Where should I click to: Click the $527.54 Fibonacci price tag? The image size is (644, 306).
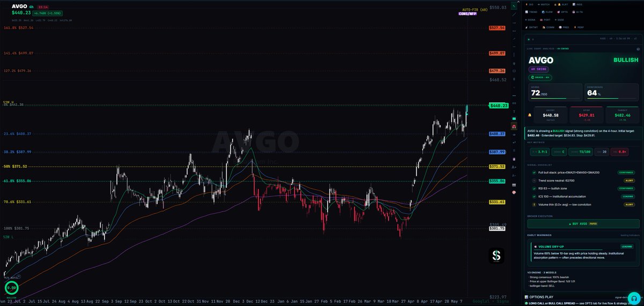click(x=497, y=27)
